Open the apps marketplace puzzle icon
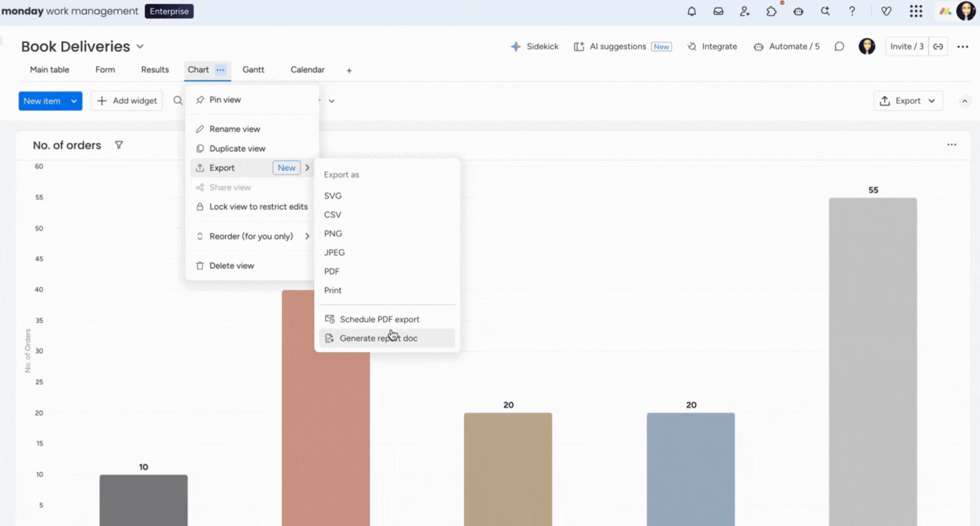This screenshot has height=526, width=980. (771, 11)
